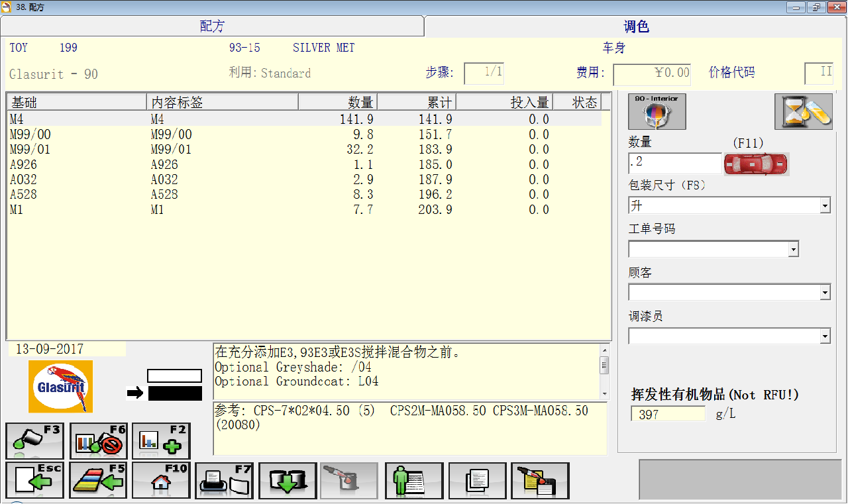Exit using the Esc green arrow button
Viewport: 848px width, 504px height.
[35, 480]
